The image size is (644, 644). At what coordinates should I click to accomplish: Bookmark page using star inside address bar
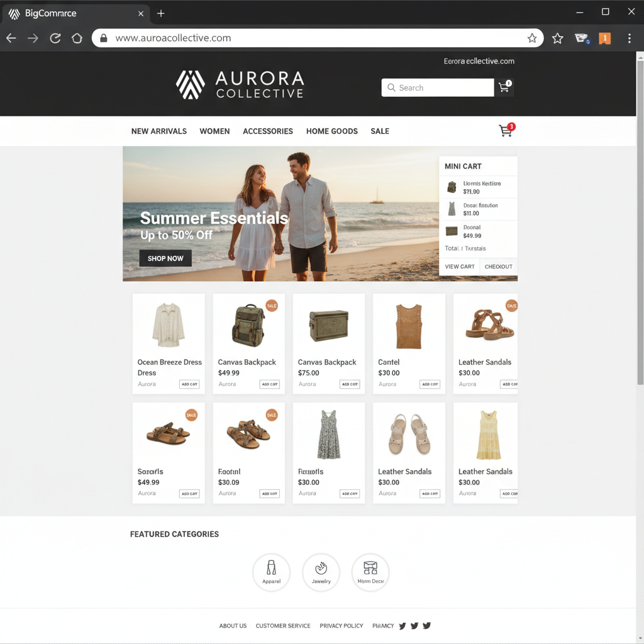pos(532,38)
